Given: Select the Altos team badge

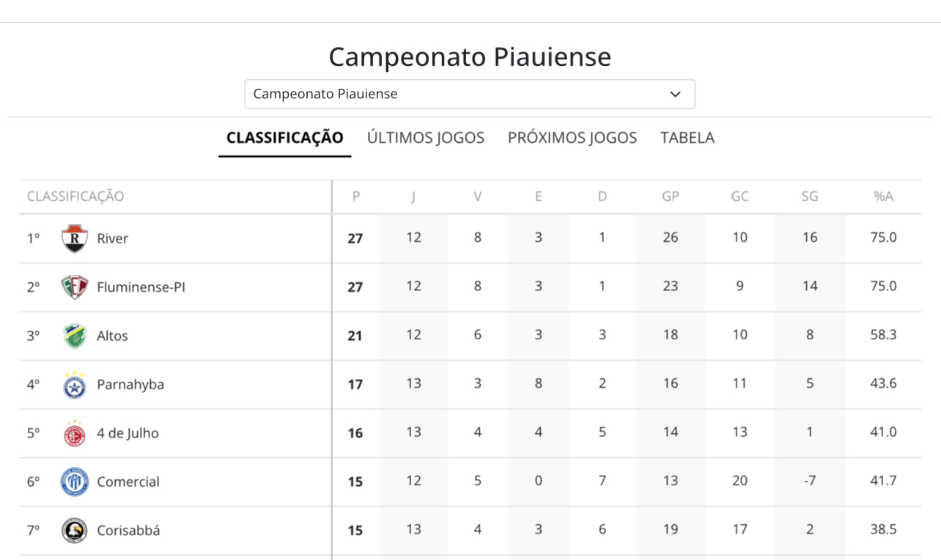Looking at the screenshot, I should coord(75,336).
